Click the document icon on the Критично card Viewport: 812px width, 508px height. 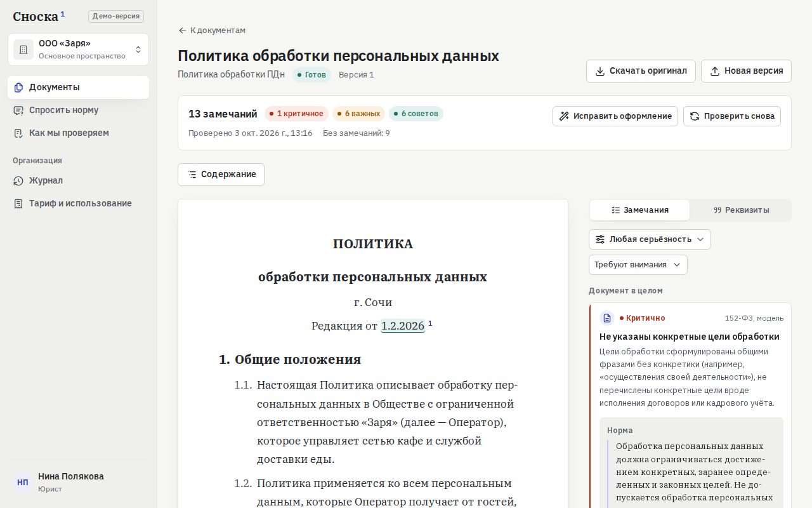[x=607, y=318]
